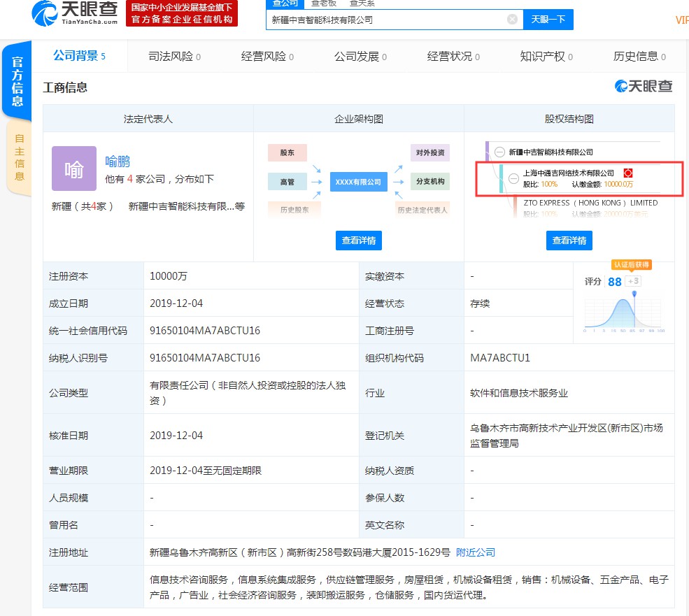This screenshot has width=689, height=616.
Task: Open the 知识产权 tab
Action: click(x=546, y=57)
